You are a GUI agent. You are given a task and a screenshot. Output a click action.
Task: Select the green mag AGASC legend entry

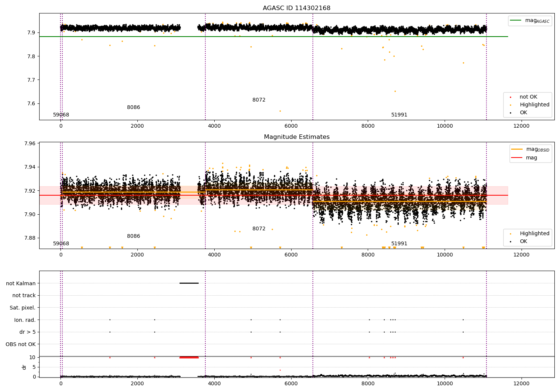(x=530, y=21)
